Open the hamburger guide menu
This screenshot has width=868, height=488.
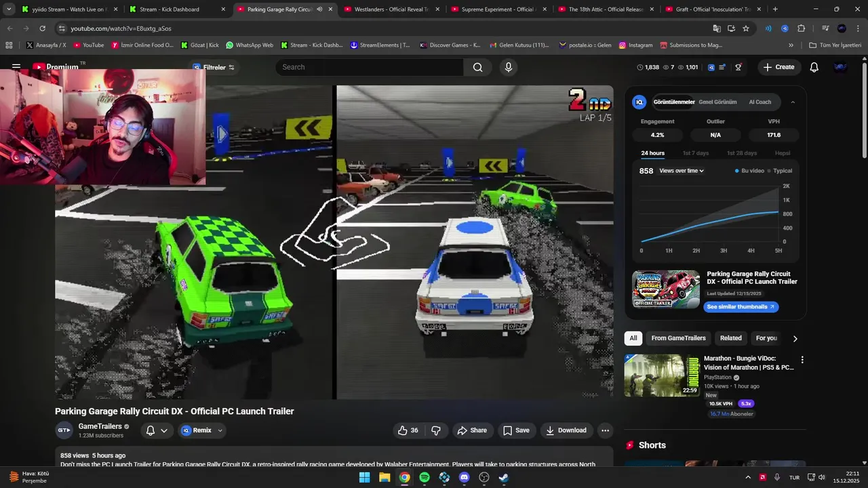(x=16, y=67)
